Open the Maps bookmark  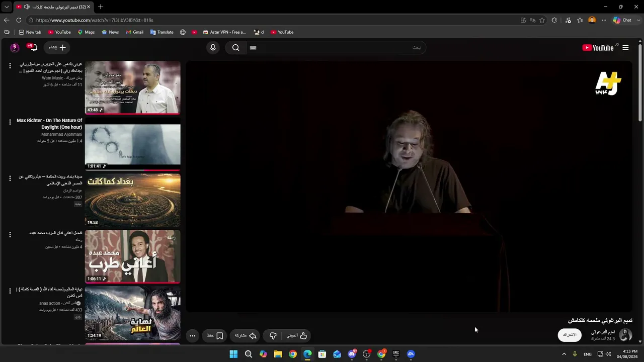(86, 32)
